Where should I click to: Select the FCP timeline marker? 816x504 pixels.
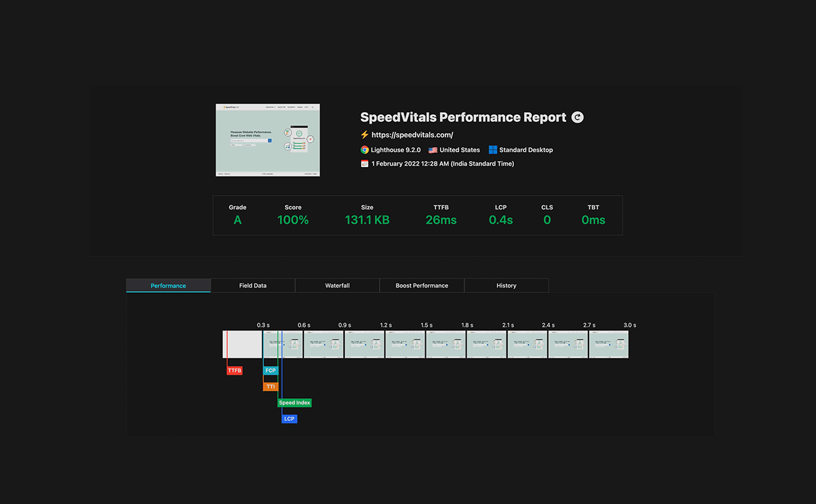pos(271,370)
